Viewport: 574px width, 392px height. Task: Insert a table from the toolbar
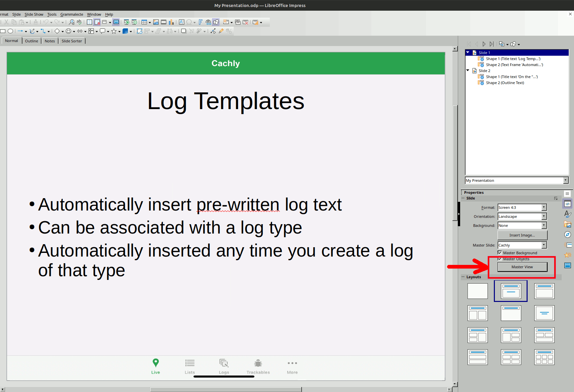point(144,22)
